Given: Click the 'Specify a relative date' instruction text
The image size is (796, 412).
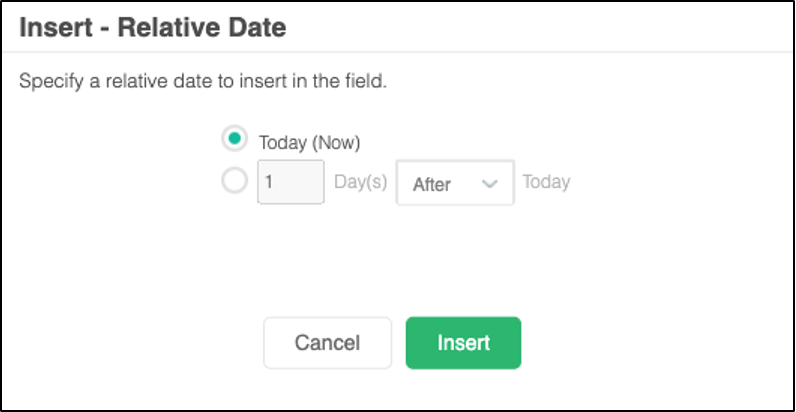Looking at the screenshot, I should coord(203,80).
